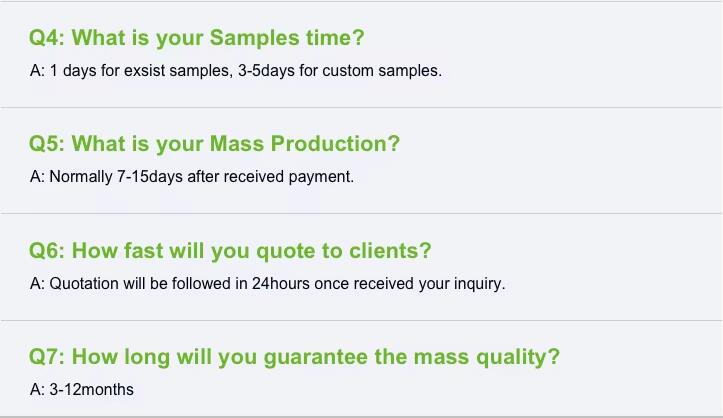Click the green "Q5:" label
Screen dimensions: 723x418
[47, 144]
